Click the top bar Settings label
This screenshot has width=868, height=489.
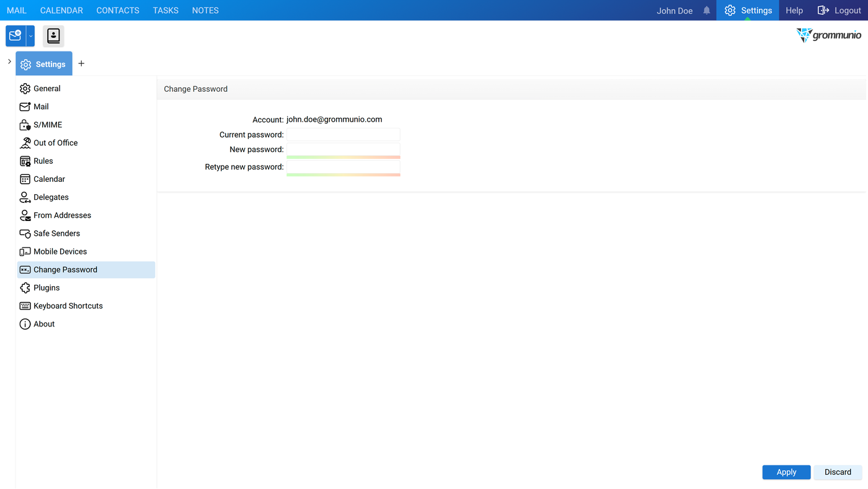point(756,11)
